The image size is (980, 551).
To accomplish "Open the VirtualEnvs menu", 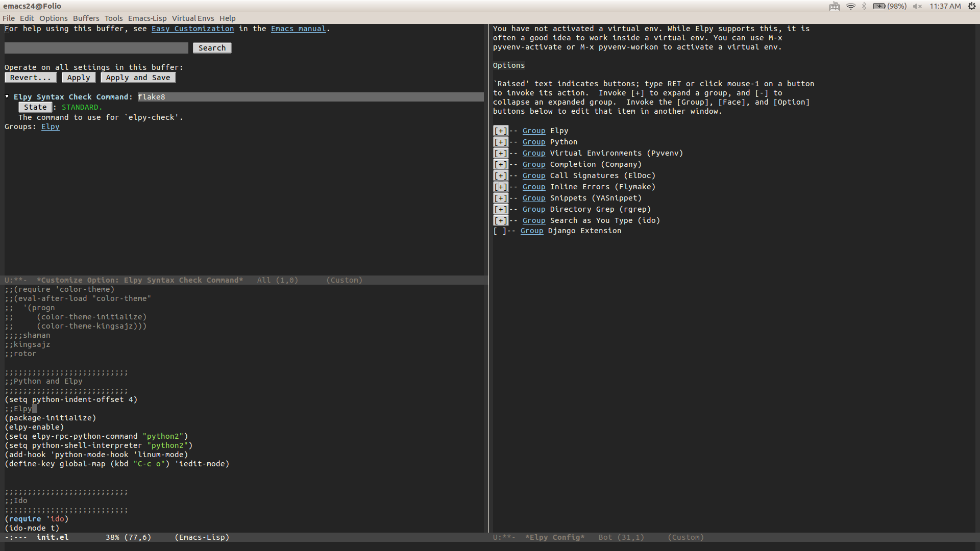I will pyautogui.click(x=192, y=18).
